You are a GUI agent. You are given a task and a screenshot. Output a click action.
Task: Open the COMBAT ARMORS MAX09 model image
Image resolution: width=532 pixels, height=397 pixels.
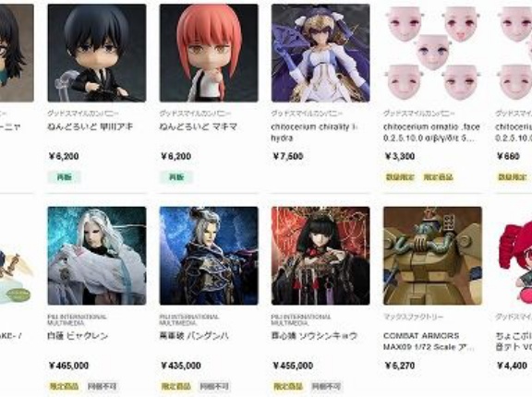(432, 256)
